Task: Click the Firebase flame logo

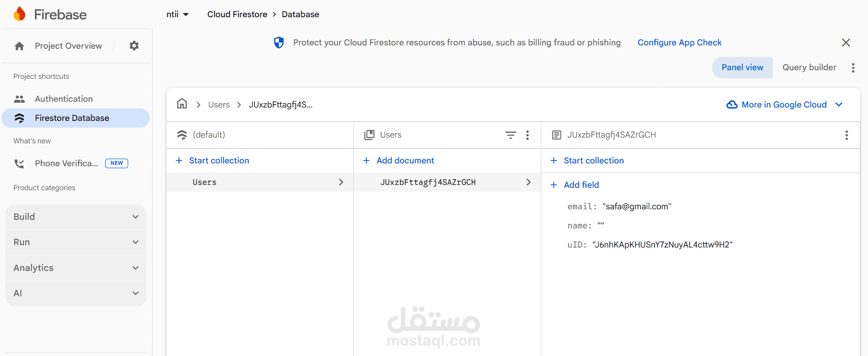Action: click(20, 14)
